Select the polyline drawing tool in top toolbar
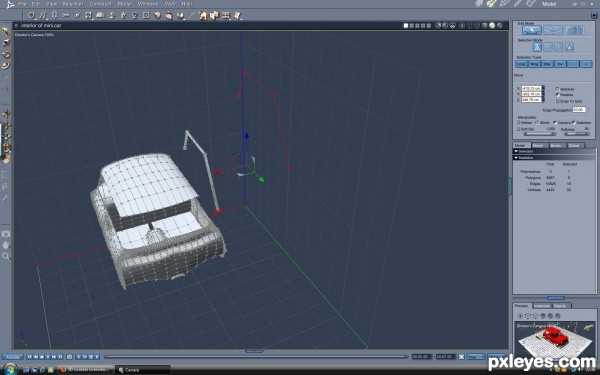Screen dimensions: 600x375 pos(43,15)
